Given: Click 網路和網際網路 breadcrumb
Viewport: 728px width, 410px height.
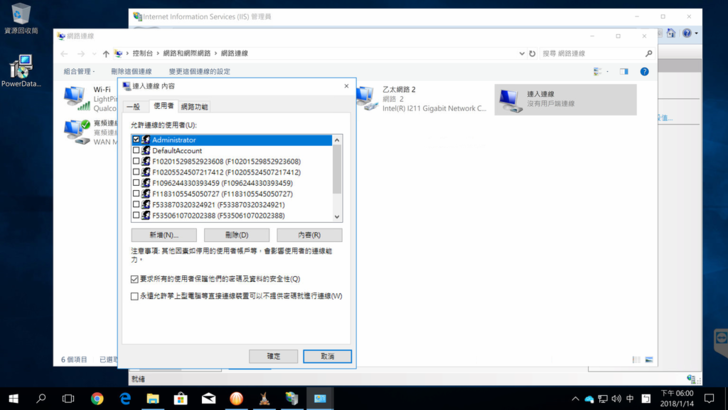Looking at the screenshot, I should coord(187,53).
